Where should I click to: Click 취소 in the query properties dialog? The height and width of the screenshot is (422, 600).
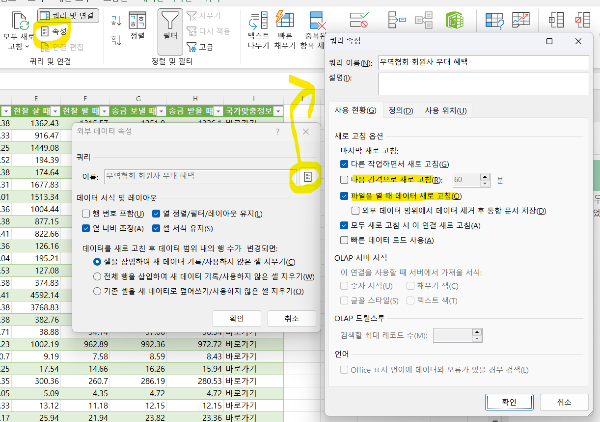click(564, 402)
